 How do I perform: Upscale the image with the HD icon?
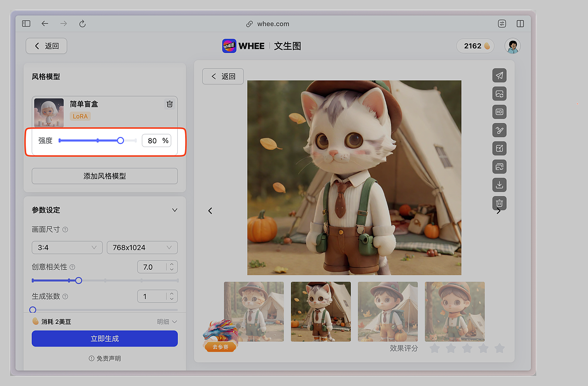(x=499, y=112)
